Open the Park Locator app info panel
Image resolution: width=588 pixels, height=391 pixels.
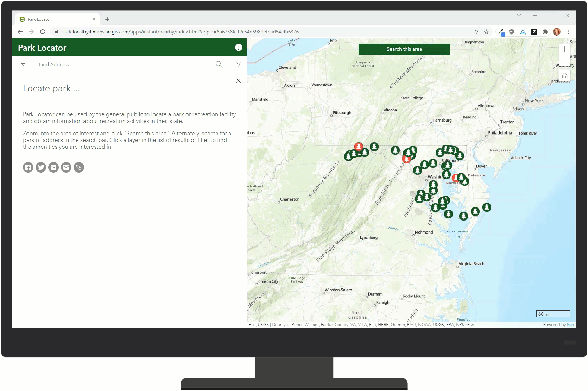(x=239, y=47)
